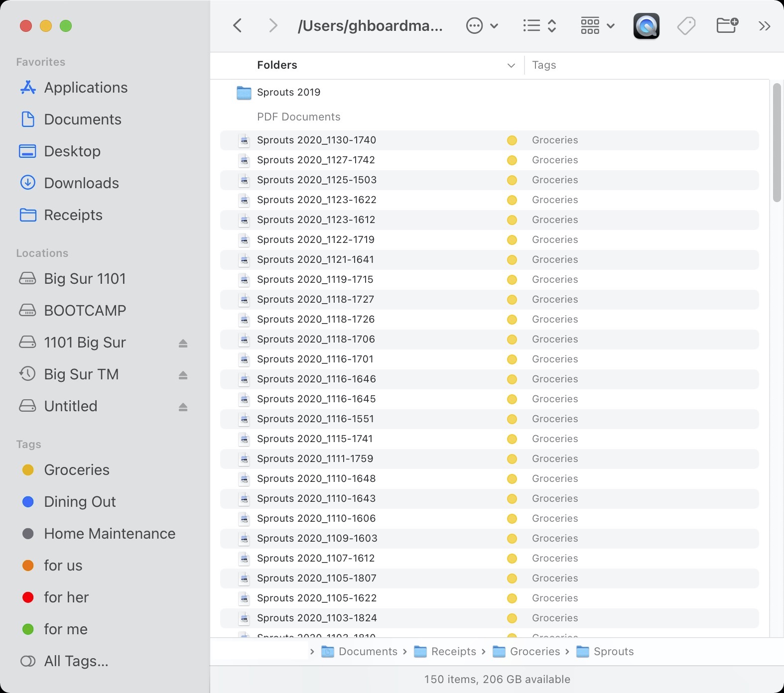Viewport: 784px width, 693px height.
Task: Go to Documents in the path bar
Action: click(360, 652)
